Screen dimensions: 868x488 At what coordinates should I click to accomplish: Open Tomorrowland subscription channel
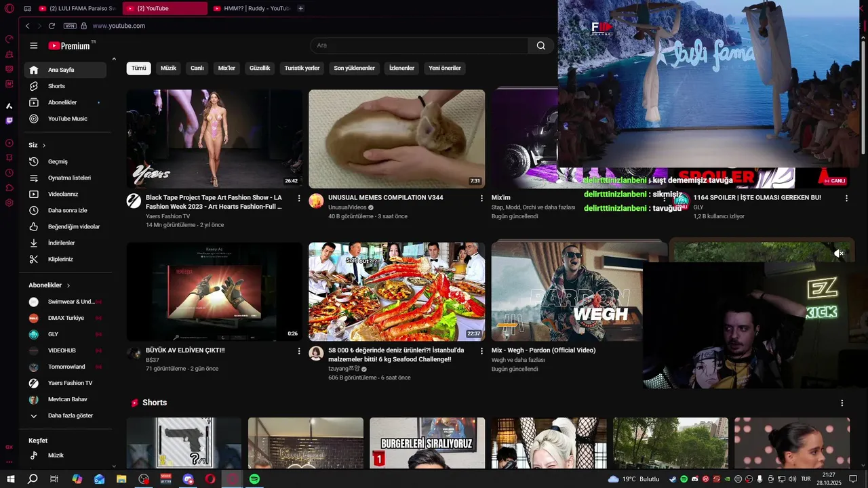point(65,367)
